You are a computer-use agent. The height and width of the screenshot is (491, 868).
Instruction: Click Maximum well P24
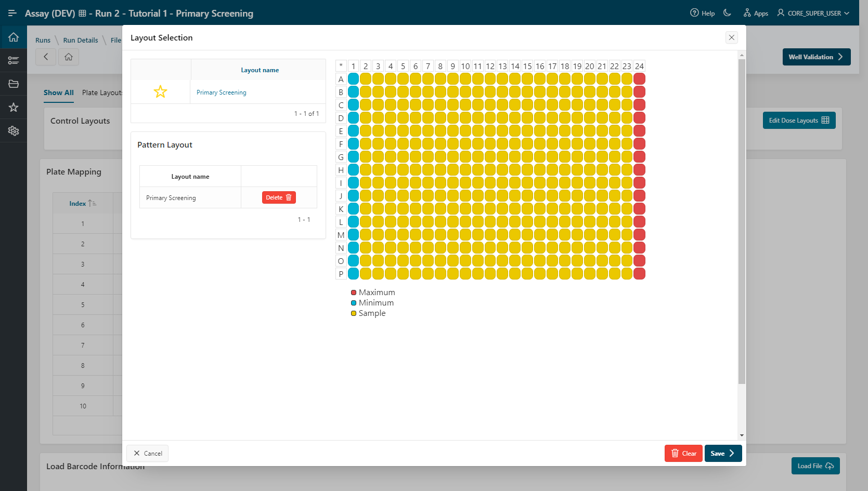point(640,274)
